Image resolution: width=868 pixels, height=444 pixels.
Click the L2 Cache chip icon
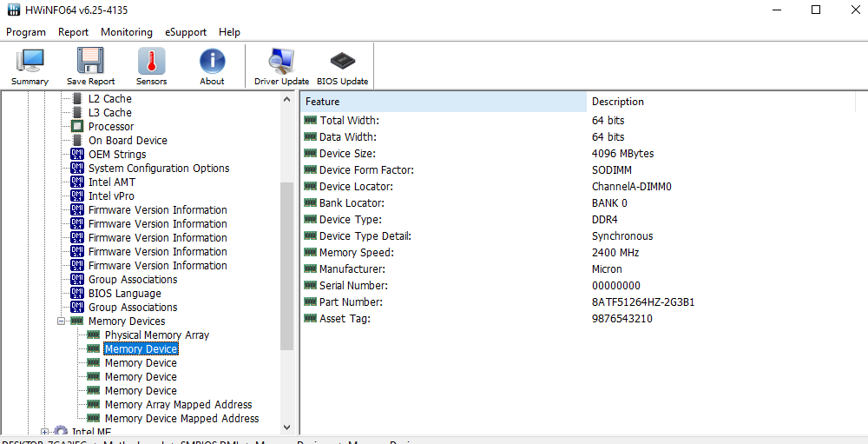coord(77,99)
